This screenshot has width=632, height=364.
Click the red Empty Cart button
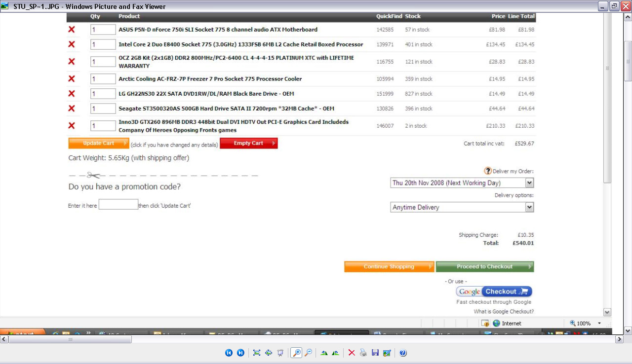(x=249, y=144)
